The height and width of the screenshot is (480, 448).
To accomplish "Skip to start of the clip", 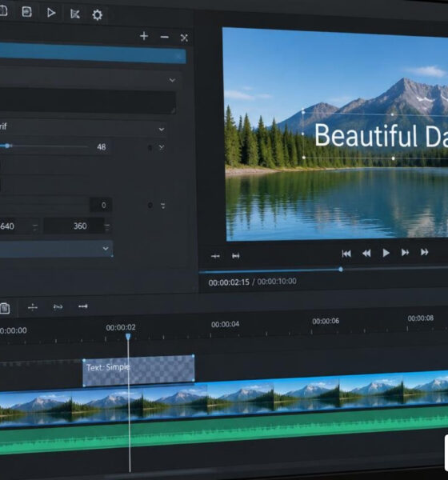I will (346, 254).
